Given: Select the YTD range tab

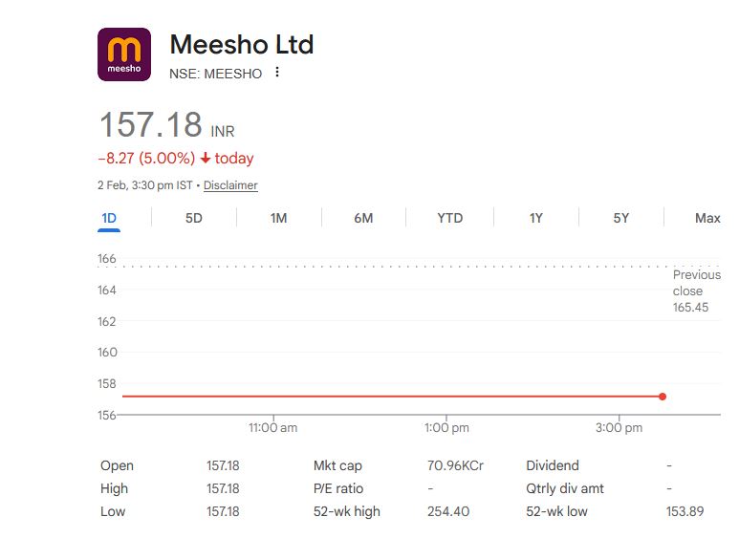Looking at the screenshot, I should [449, 219].
